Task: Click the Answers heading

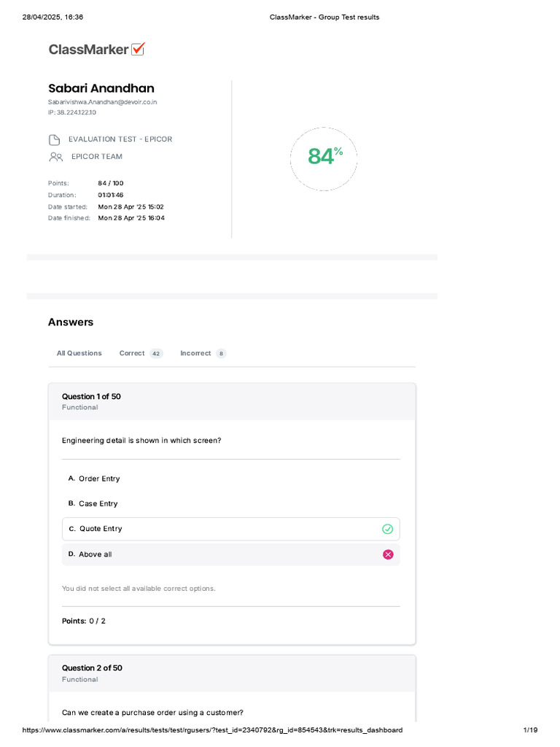Action: (71, 322)
